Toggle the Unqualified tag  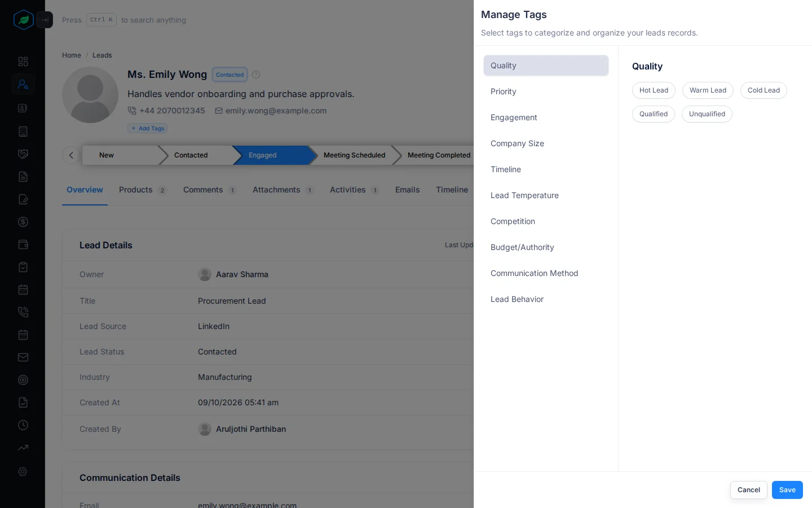pos(707,114)
